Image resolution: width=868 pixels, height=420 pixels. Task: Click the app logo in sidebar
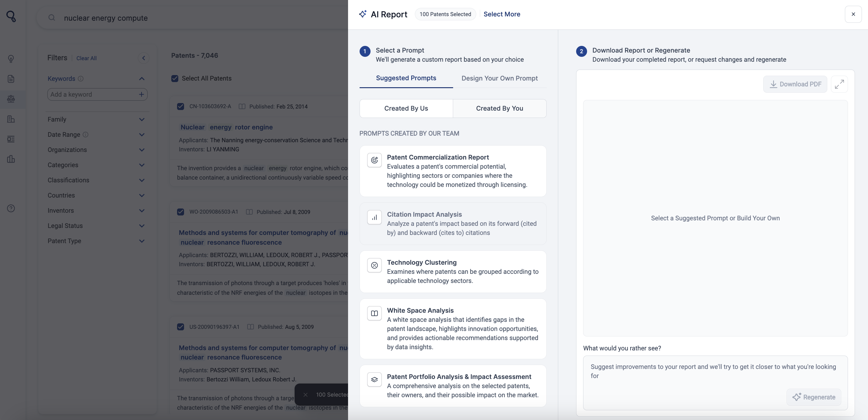pos(11,16)
